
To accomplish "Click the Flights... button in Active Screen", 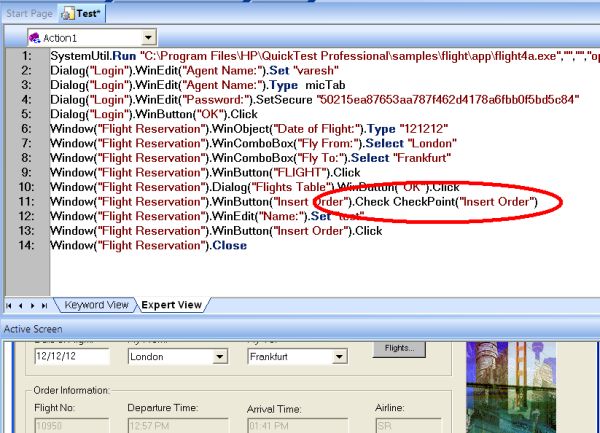I will pos(399,348).
